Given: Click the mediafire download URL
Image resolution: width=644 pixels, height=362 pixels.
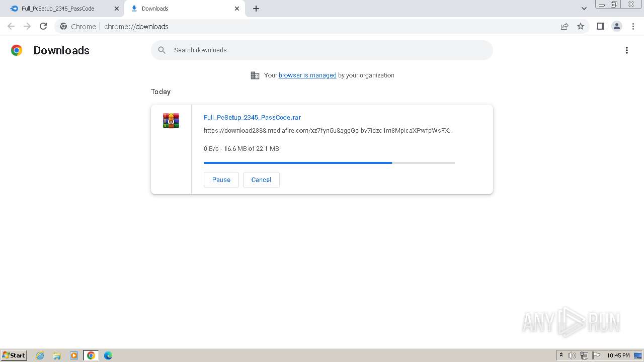Looking at the screenshot, I should pos(328,131).
